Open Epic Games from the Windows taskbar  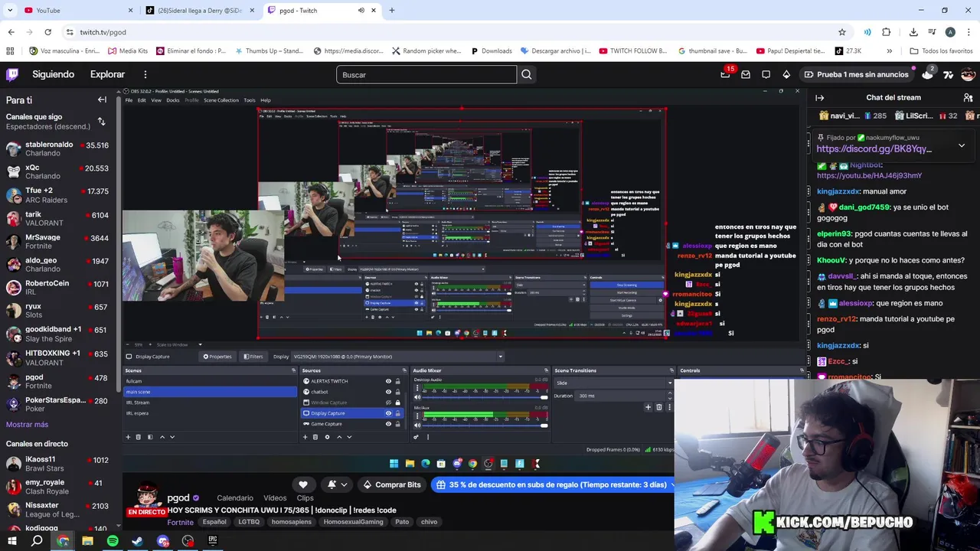click(212, 541)
